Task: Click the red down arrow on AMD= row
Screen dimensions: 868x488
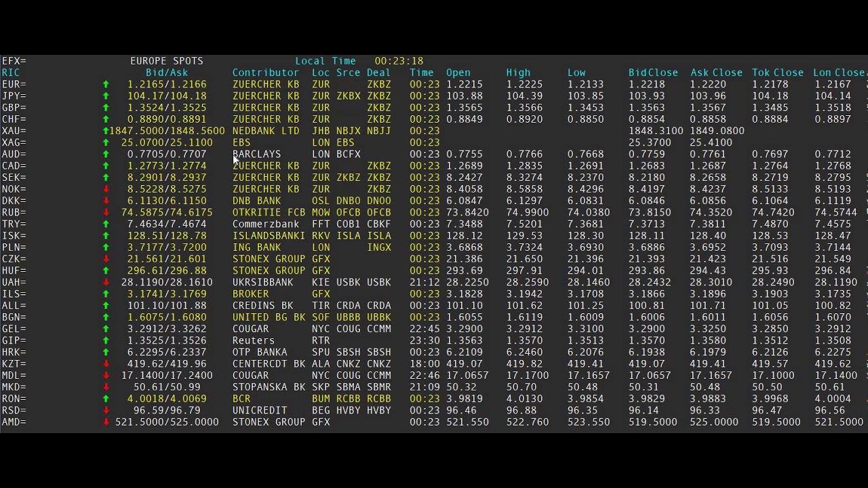Action: [x=106, y=422]
